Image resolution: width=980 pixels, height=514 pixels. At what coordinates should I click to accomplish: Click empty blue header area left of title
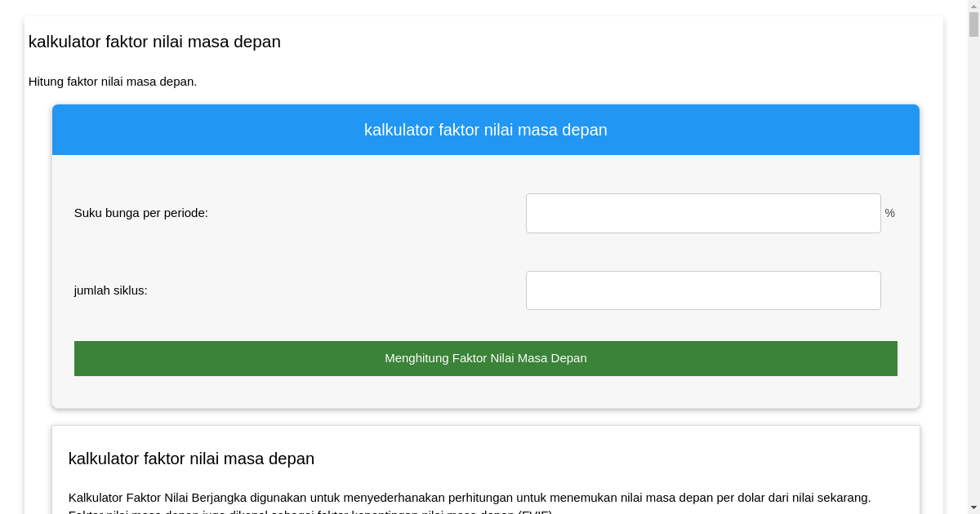pyautogui.click(x=204, y=130)
